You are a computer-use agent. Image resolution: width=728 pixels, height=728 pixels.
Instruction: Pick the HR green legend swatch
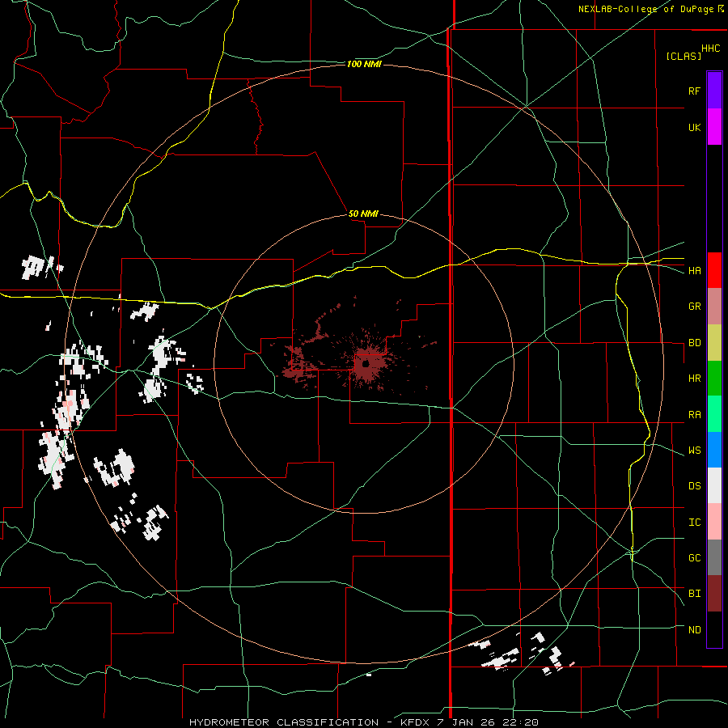tap(714, 379)
